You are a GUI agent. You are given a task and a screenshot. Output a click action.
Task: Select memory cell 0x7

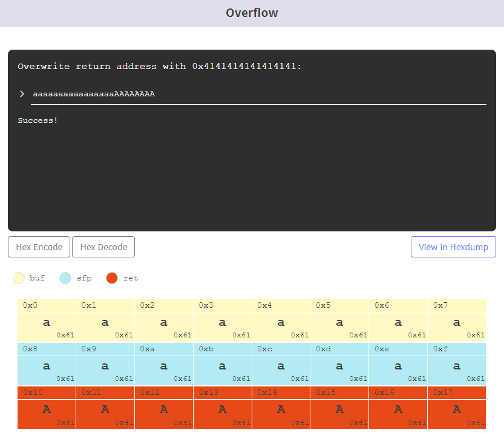[457, 320]
